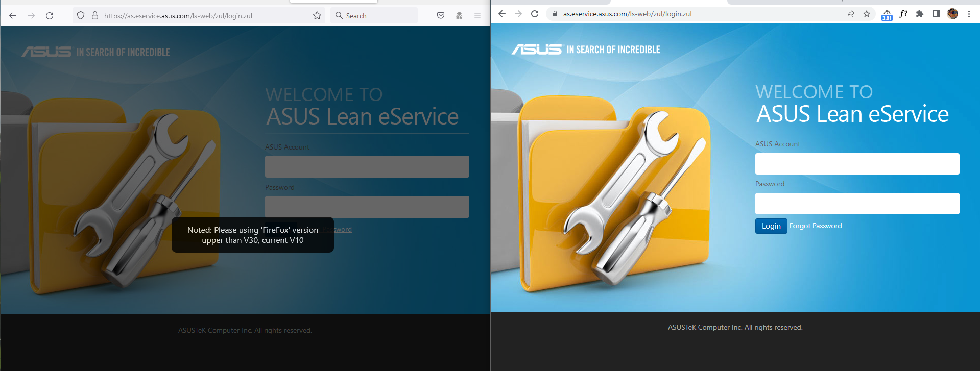Click the Forgot Password link in Firefox

[343, 229]
